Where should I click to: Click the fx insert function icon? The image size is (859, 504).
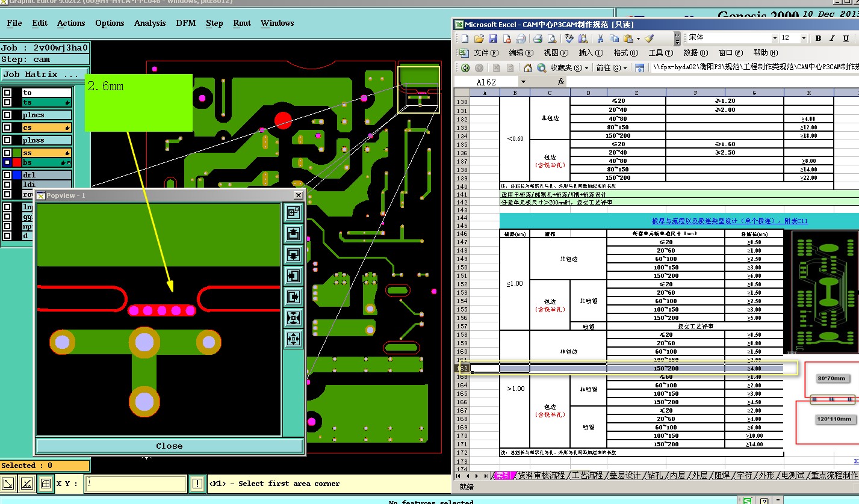pyautogui.click(x=561, y=82)
